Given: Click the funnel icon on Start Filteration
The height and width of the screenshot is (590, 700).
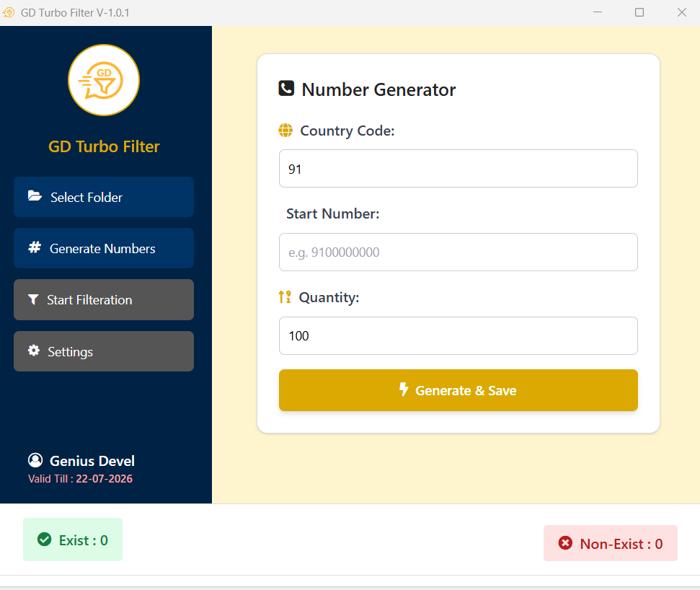Looking at the screenshot, I should (x=33, y=299).
